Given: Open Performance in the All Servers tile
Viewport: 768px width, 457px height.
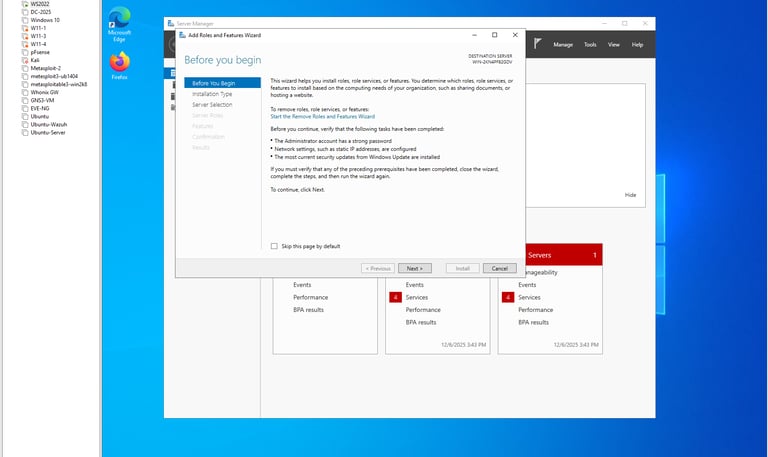Looking at the screenshot, I should (535, 310).
